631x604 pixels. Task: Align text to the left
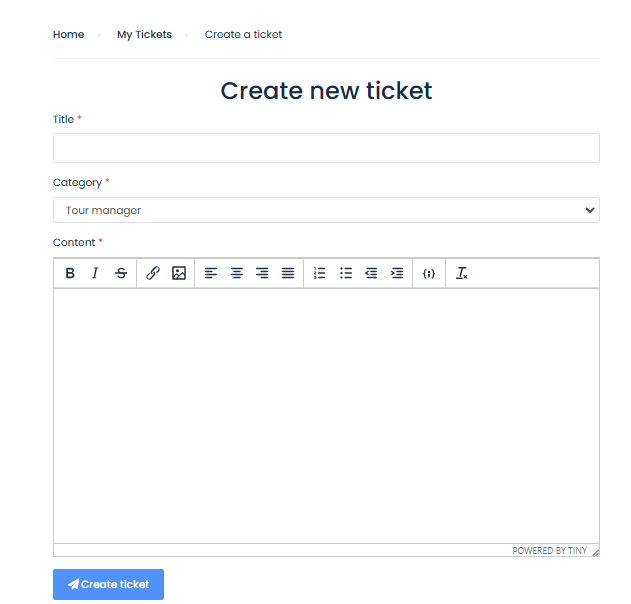tap(211, 273)
